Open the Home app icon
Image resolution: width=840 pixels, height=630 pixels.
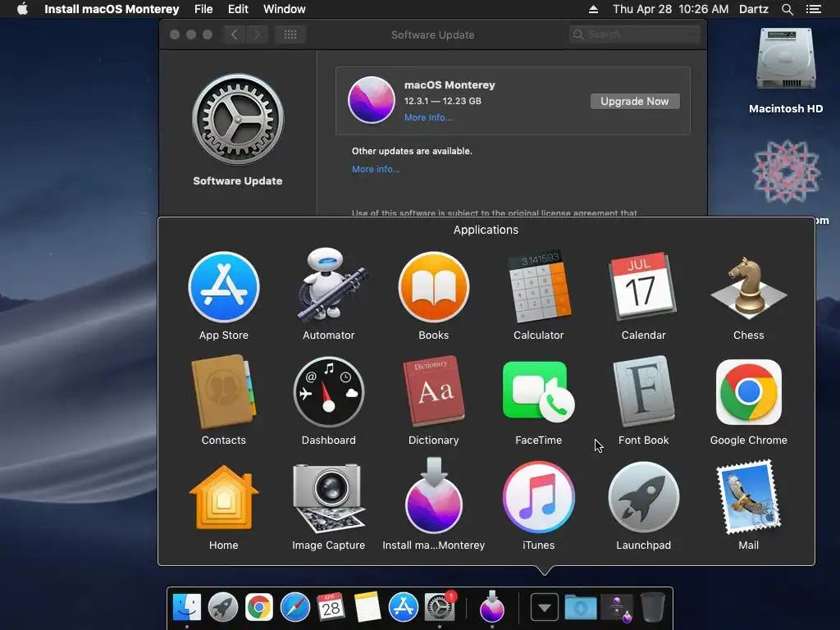point(223,498)
